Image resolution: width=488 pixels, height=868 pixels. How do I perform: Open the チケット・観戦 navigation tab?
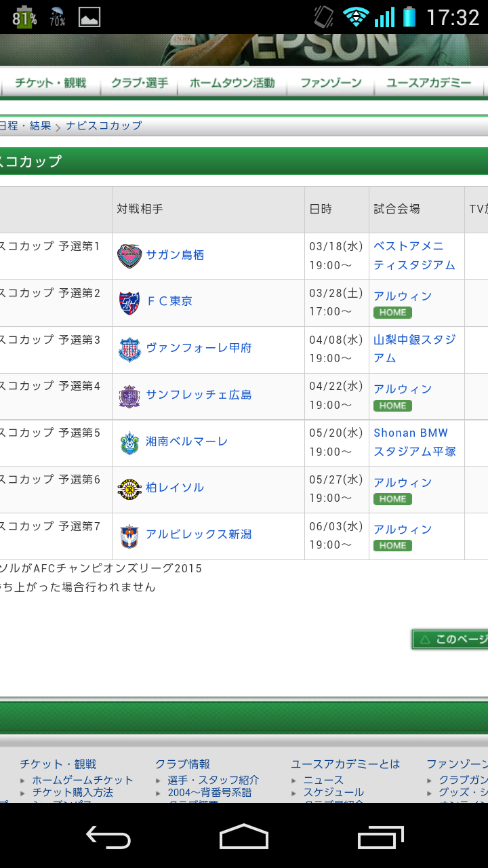pos(51,83)
